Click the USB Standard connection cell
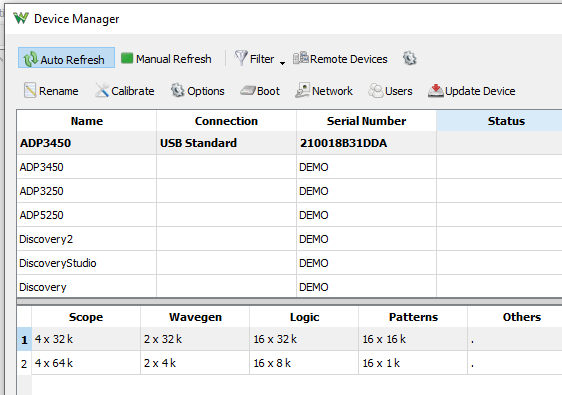This screenshot has width=562, height=395. pyautogui.click(x=226, y=143)
